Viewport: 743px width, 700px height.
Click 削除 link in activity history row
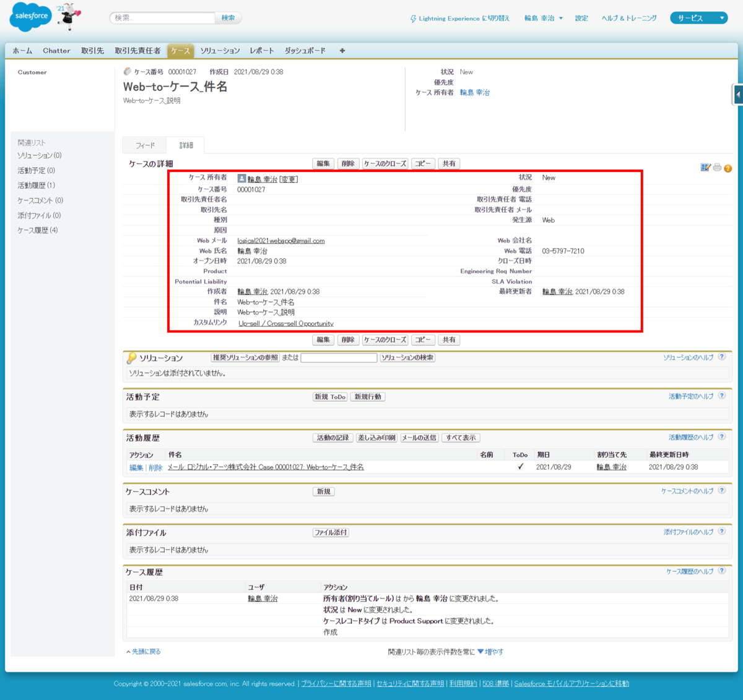155,467
